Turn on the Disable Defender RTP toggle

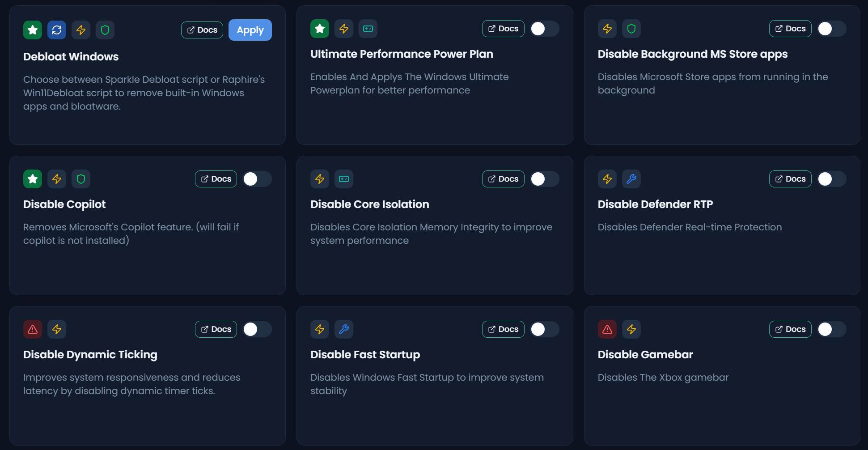pos(831,179)
